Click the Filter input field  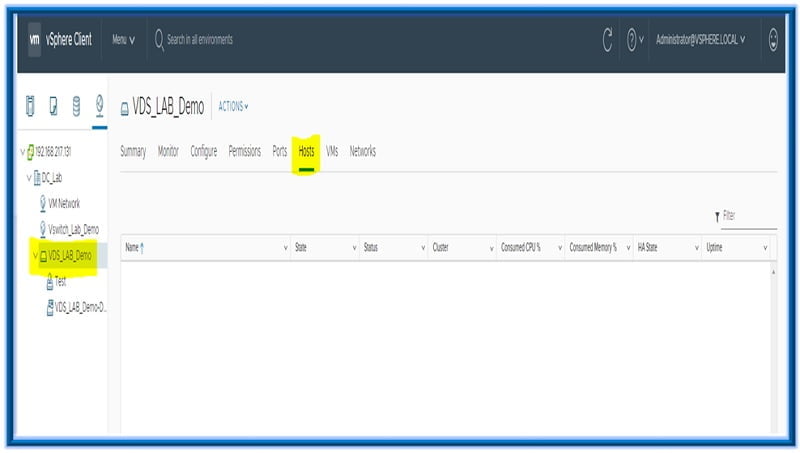pos(748,216)
